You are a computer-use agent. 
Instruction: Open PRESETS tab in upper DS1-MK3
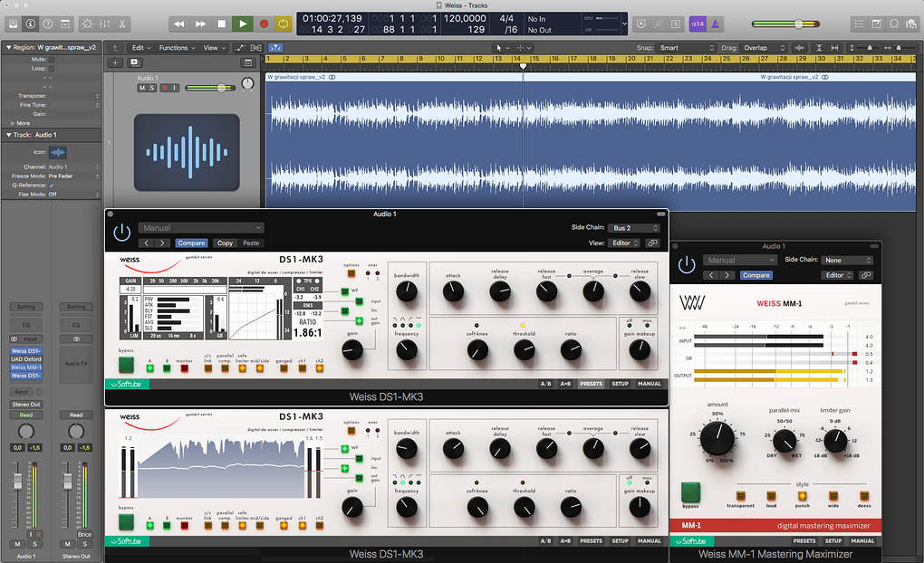click(x=591, y=384)
